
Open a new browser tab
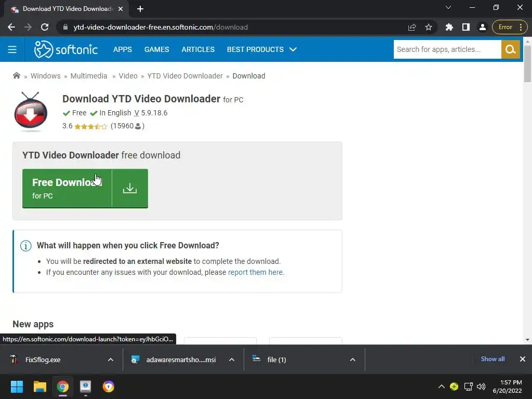point(140,9)
